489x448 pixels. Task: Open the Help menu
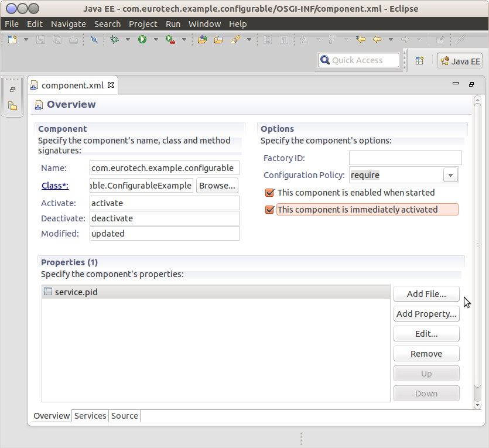[238, 24]
